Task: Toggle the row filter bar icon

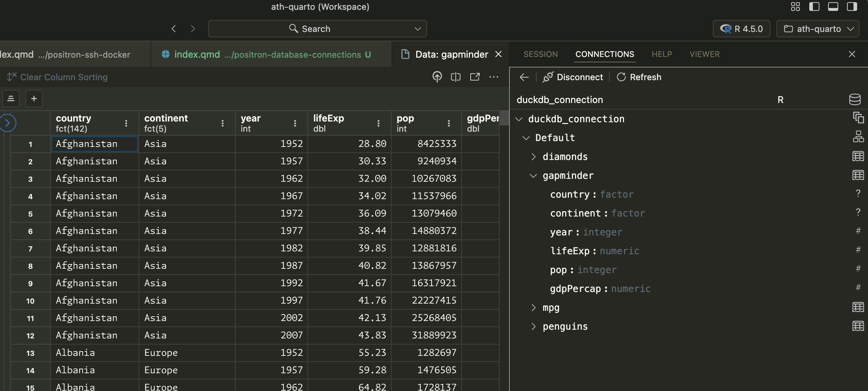Action: 11,99
